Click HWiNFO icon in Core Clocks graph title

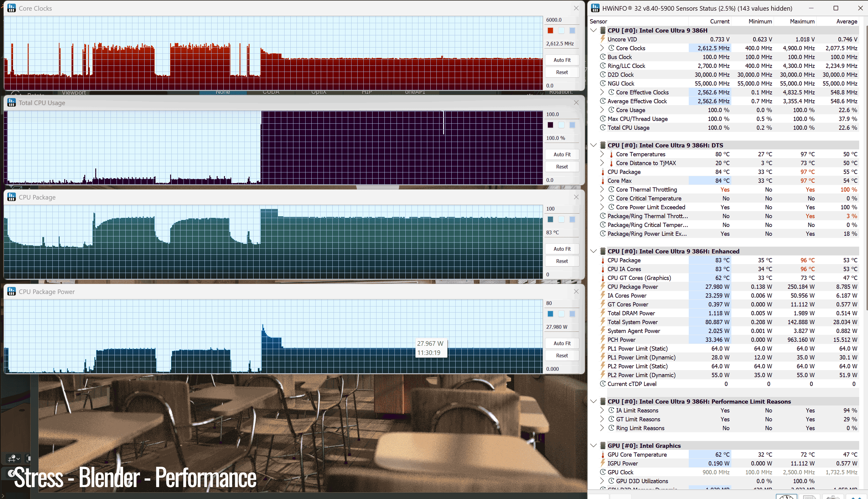[11, 8]
